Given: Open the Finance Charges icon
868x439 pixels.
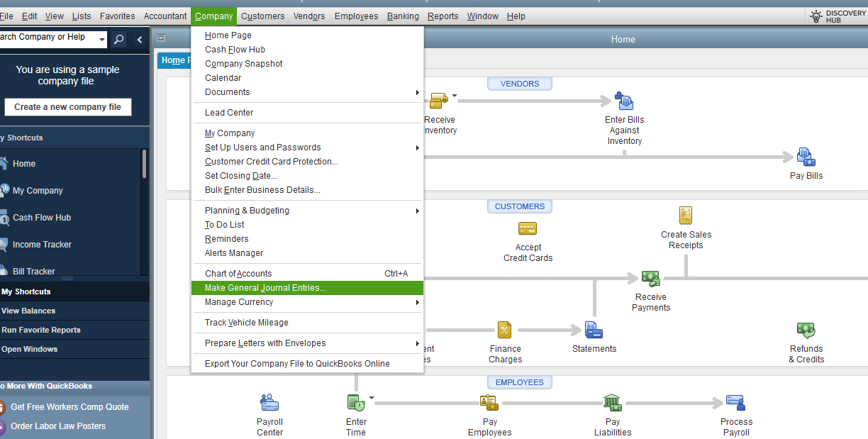Looking at the screenshot, I should (505, 330).
